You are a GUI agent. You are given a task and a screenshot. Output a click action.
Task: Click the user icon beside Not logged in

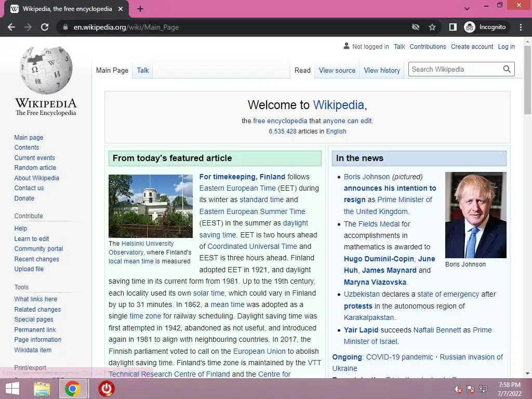(346, 46)
